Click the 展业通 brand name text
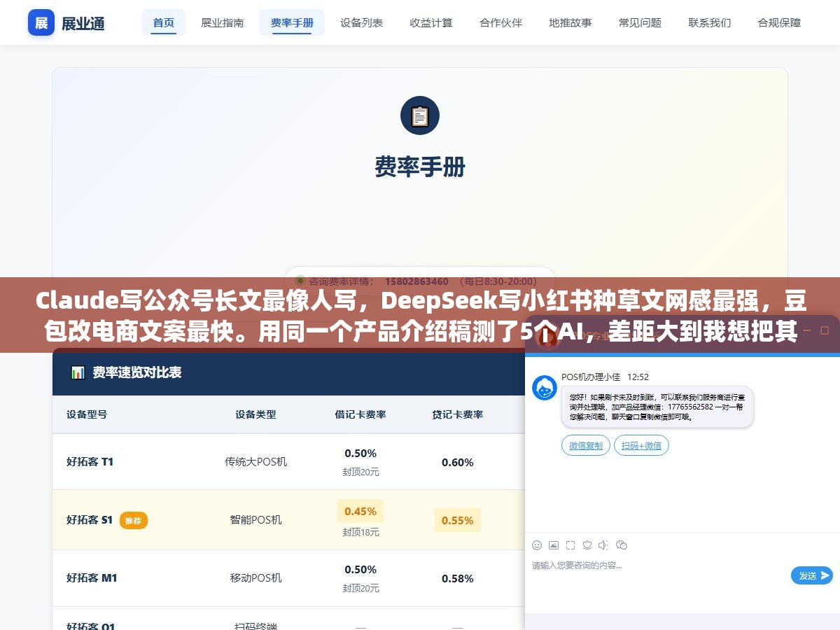 [x=83, y=23]
